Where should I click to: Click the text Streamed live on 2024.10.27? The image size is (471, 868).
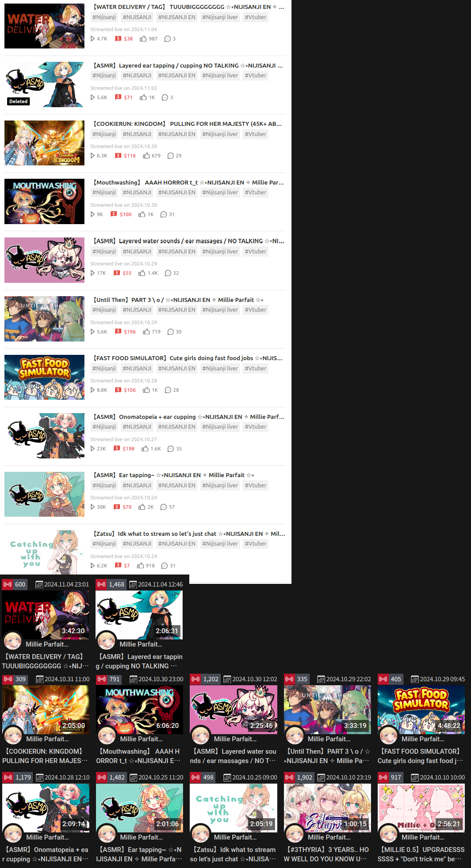point(124,439)
